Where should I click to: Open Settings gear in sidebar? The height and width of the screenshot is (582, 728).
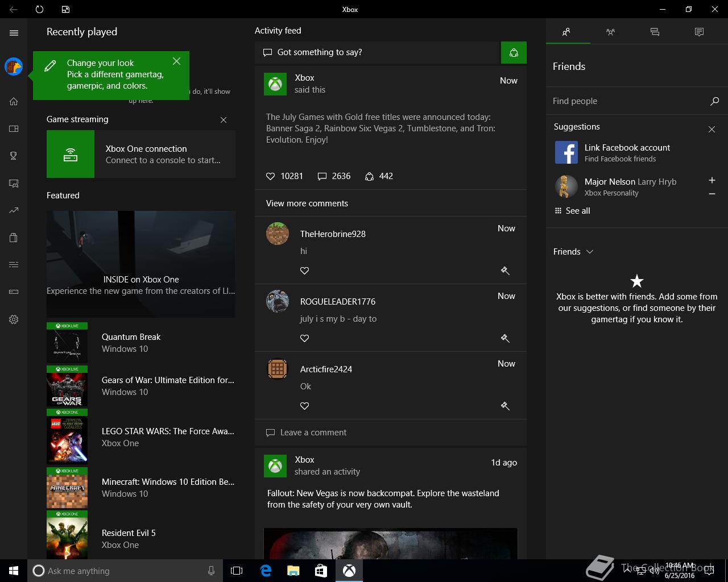[x=14, y=319]
